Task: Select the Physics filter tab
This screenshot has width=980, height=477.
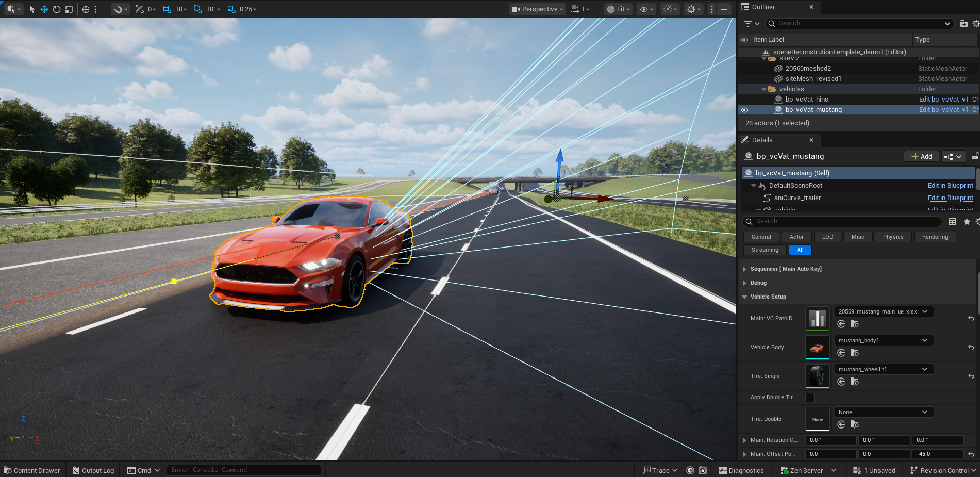Action: click(893, 237)
